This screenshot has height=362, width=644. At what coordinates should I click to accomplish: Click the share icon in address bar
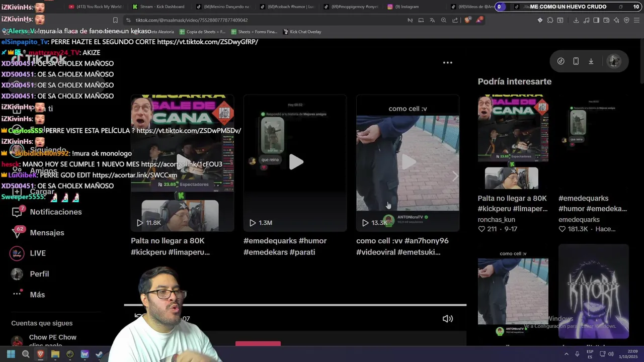point(455,20)
